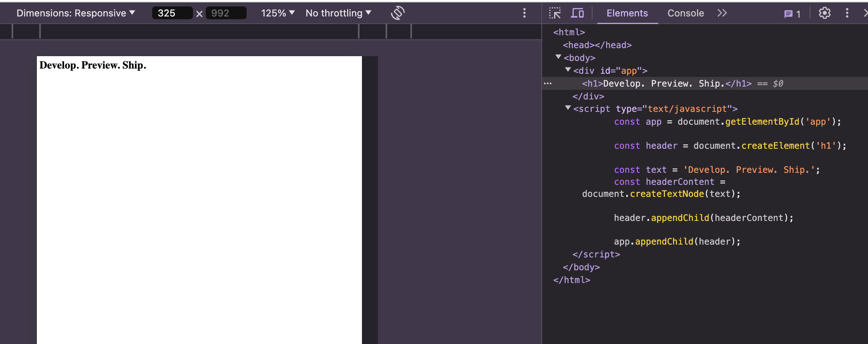
Task: Select the head element in DOM tree
Action: 597,45
